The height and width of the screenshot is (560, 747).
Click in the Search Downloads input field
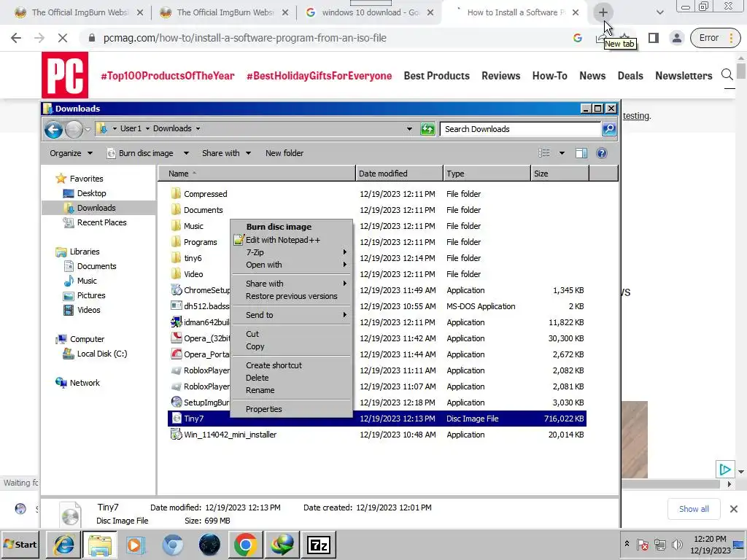520,129
